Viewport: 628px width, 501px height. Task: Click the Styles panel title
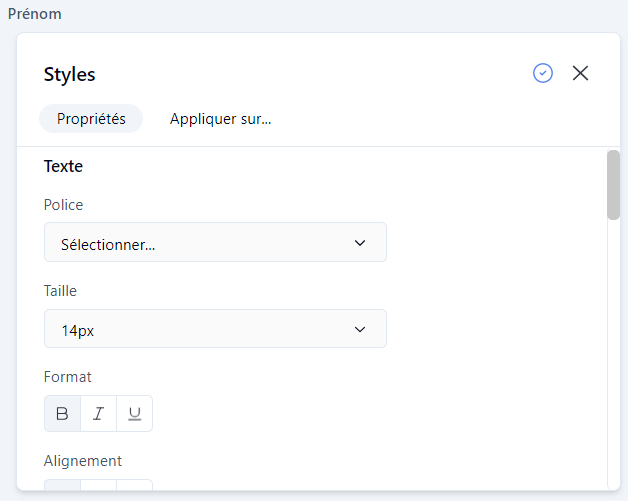(70, 74)
